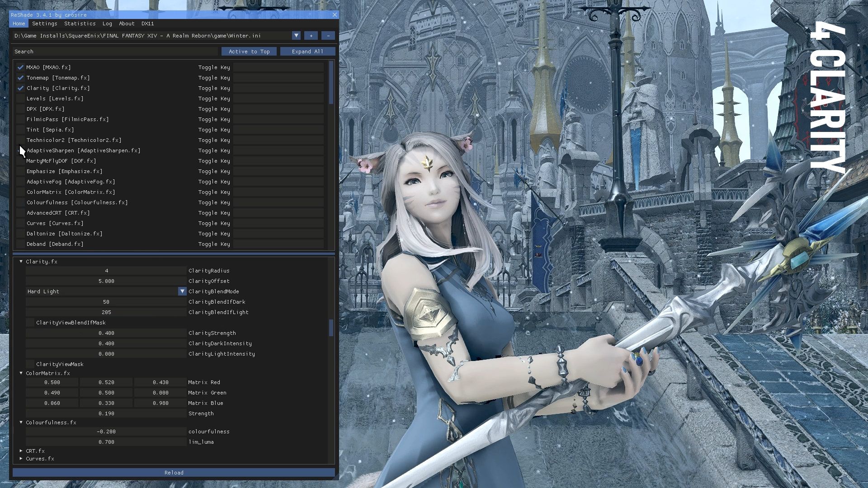Screen dimensions: 868x488
Task: Expand the CRT.fx section
Action: coord(21,451)
